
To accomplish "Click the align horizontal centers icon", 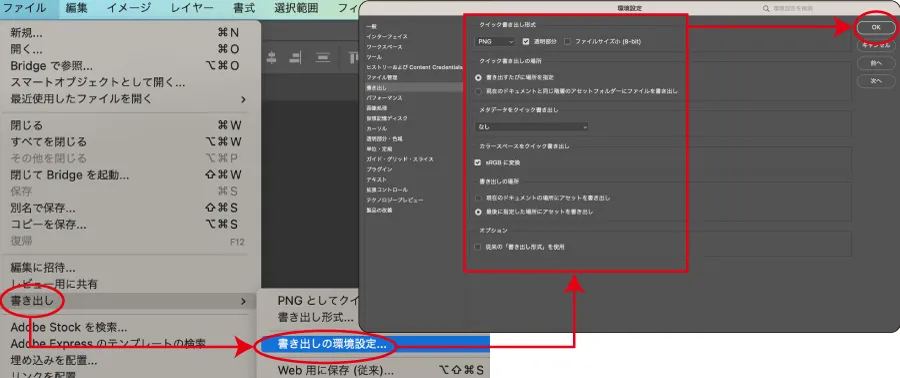I will (x=271, y=57).
